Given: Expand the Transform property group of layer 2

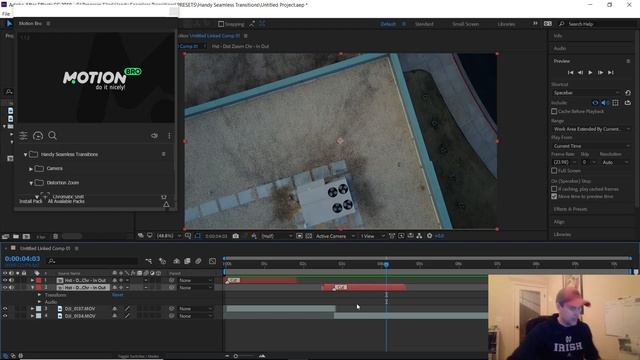Looking at the screenshot, I should coord(40,295).
